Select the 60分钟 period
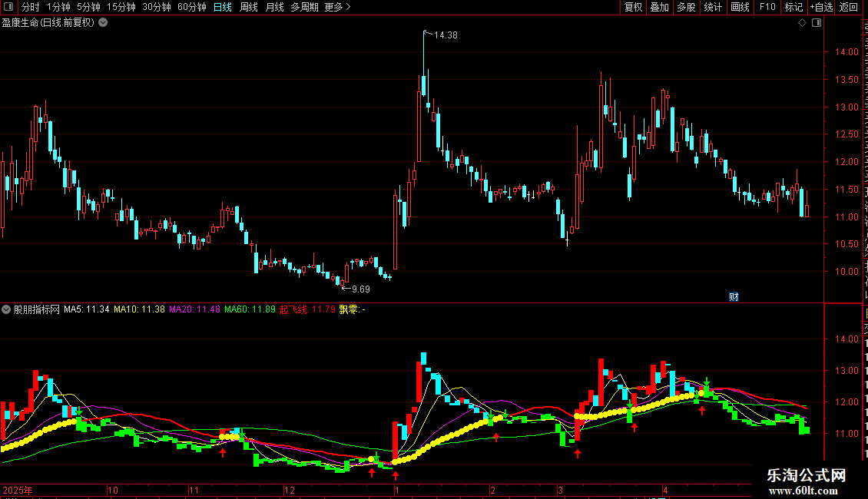Screen dimensions: 868x499 pyautogui.click(x=192, y=7)
